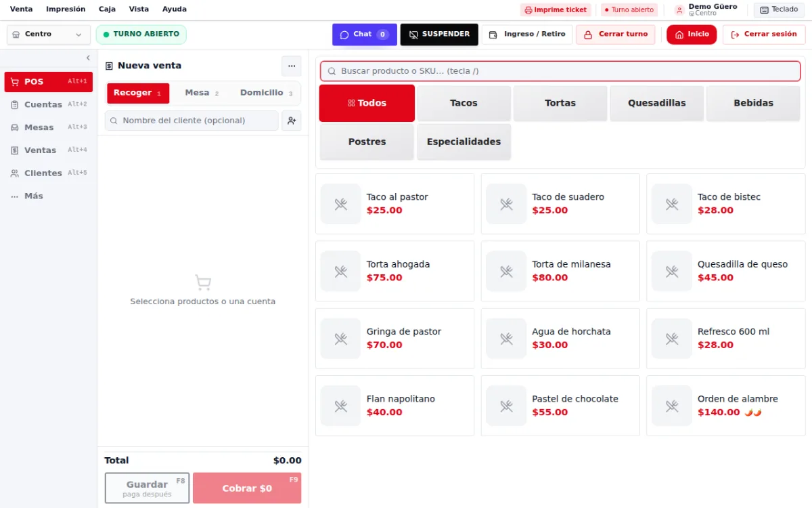Select the Domicilio order type tab
Image resolution: width=812 pixels, height=508 pixels.
(x=267, y=93)
